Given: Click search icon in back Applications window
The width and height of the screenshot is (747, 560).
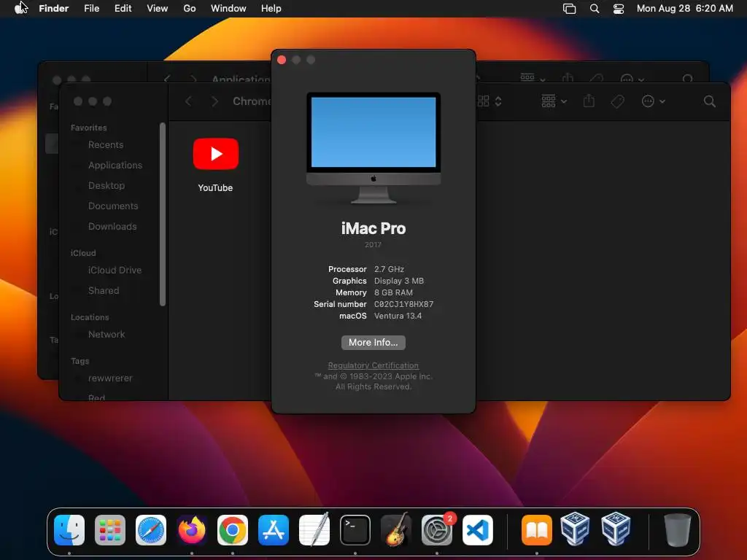Looking at the screenshot, I should (x=687, y=78).
